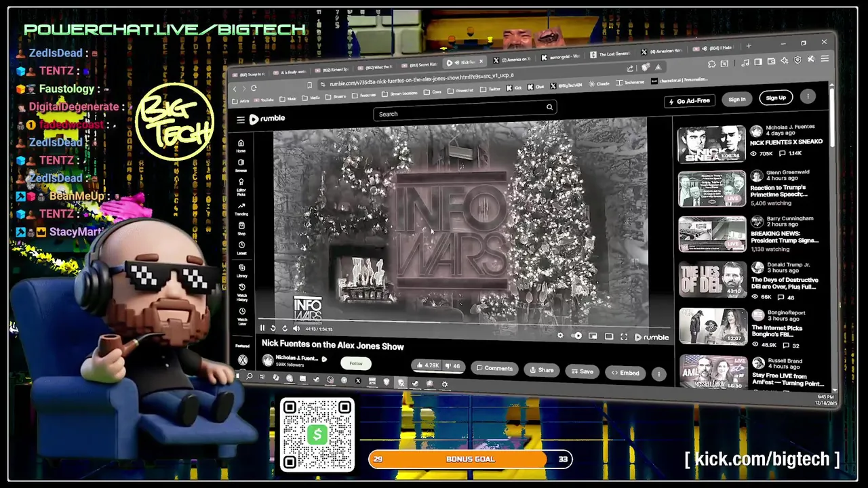
Task: Open Watch Later in Rumble sidebar
Action: [242, 317]
